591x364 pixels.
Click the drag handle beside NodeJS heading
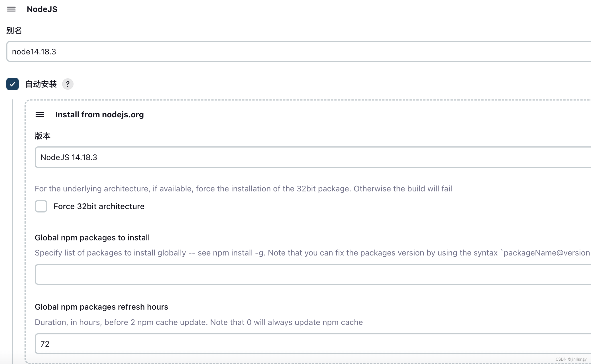point(11,9)
